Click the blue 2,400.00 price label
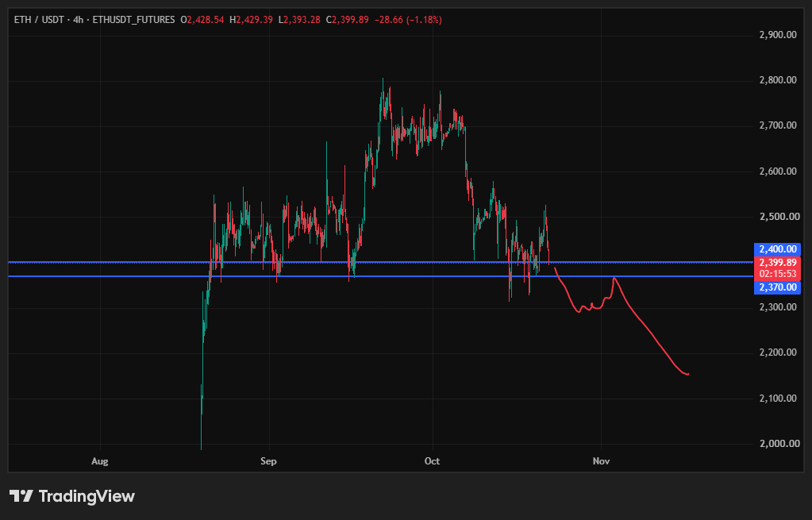Image resolution: width=812 pixels, height=520 pixels. click(777, 249)
